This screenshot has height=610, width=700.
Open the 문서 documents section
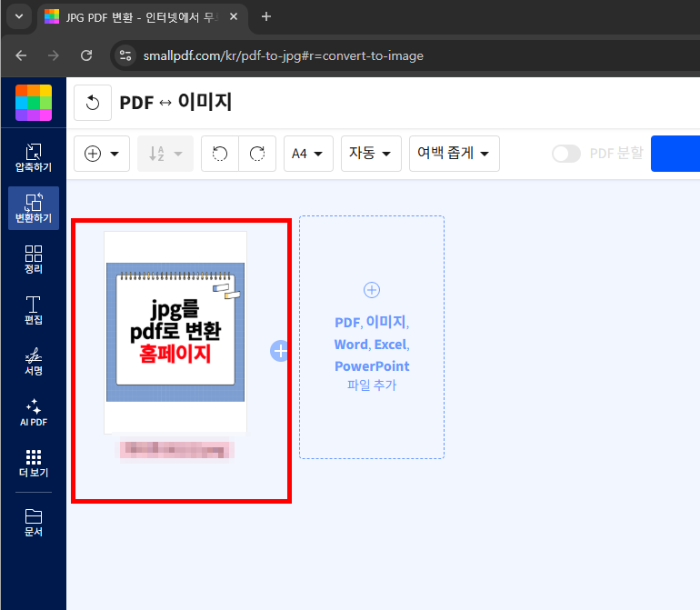coord(34,522)
